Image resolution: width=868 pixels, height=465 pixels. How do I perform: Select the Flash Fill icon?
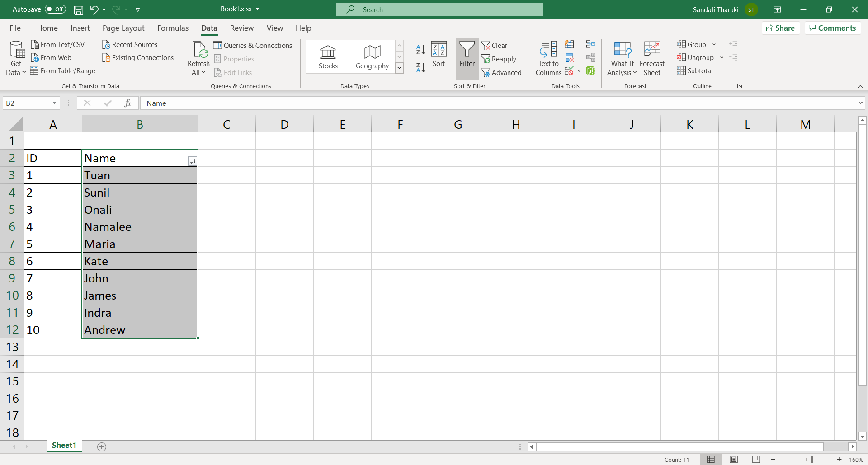[x=569, y=44]
